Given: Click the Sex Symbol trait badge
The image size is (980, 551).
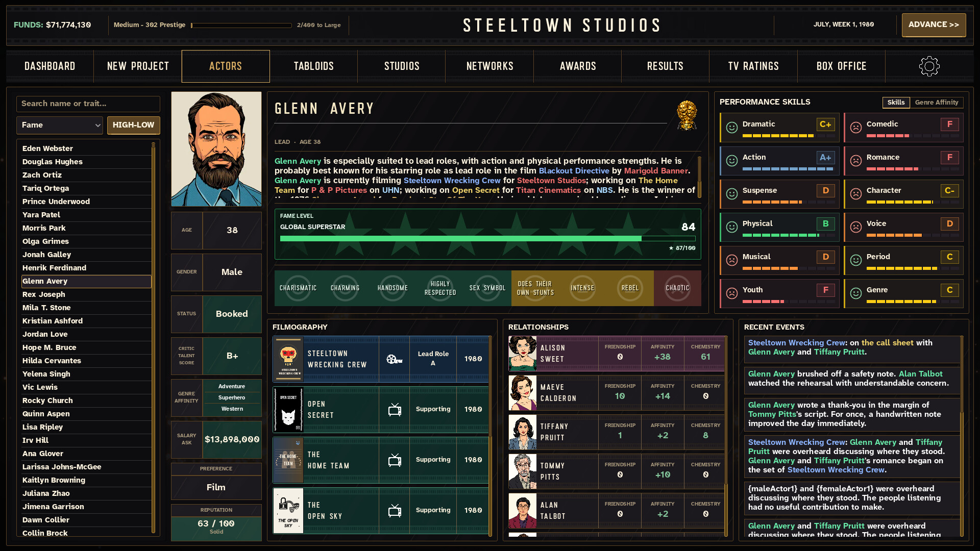Looking at the screenshot, I should tap(487, 288).
